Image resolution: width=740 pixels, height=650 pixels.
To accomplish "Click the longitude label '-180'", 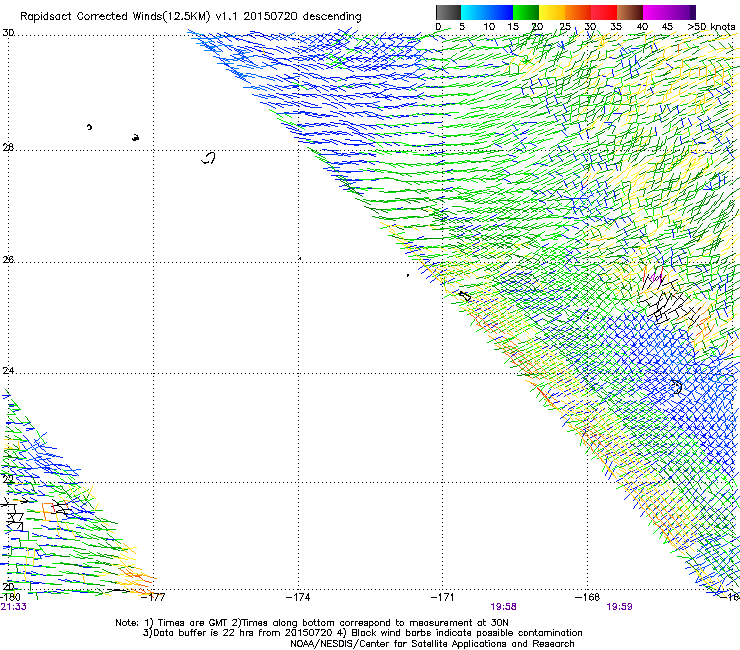I will (x=10, y=597).
